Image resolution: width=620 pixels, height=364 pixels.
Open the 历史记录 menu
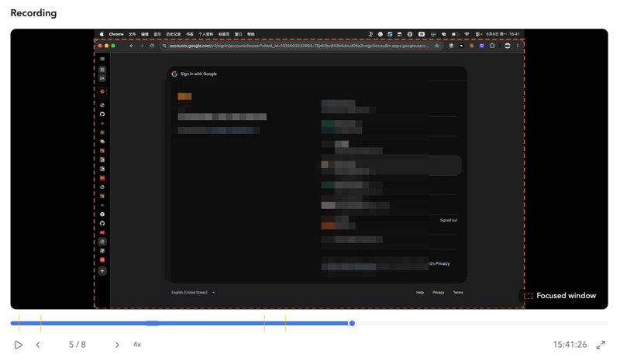pos(173,34)
